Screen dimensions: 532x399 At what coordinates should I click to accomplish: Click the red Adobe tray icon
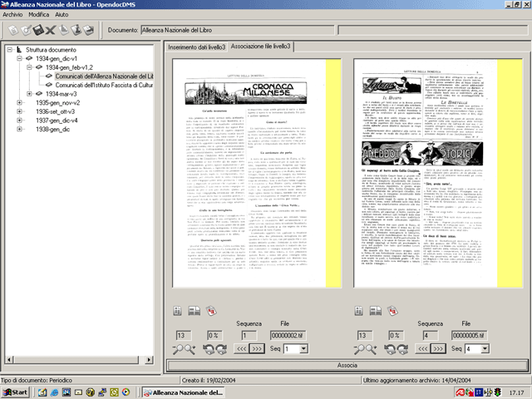click(x=460, y=392)
